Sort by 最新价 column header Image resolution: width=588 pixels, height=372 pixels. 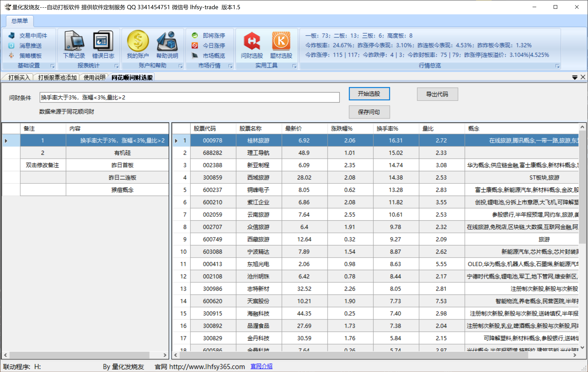coord(304,129)
